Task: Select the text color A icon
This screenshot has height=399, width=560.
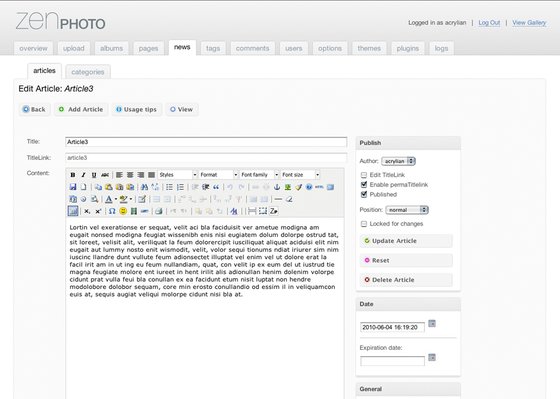Action: pos(109,199)
